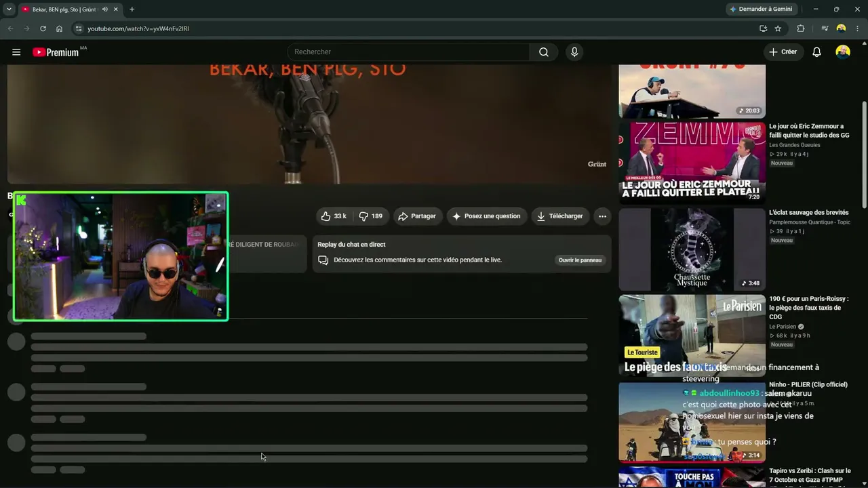The image size is (868, 488).
Task: Reload the page in the browser
Action: 43,28
